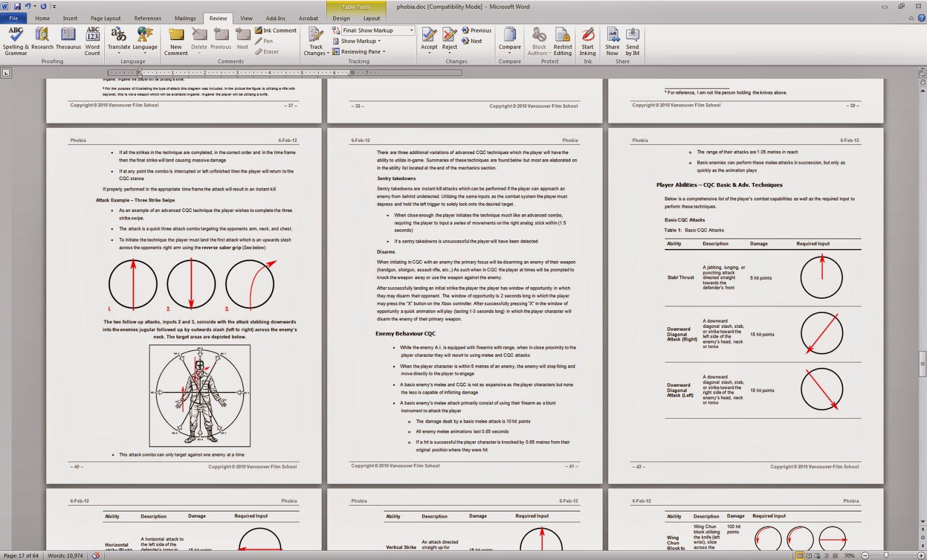
Task: Redo the last action
Action: pyautogui.click(x=43, y=6)
